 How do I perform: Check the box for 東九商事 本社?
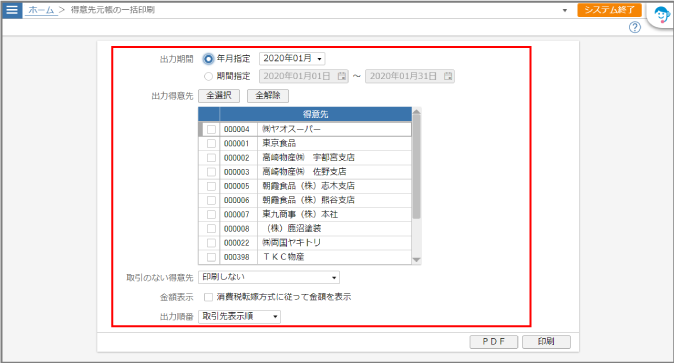(x=211, y=214)
